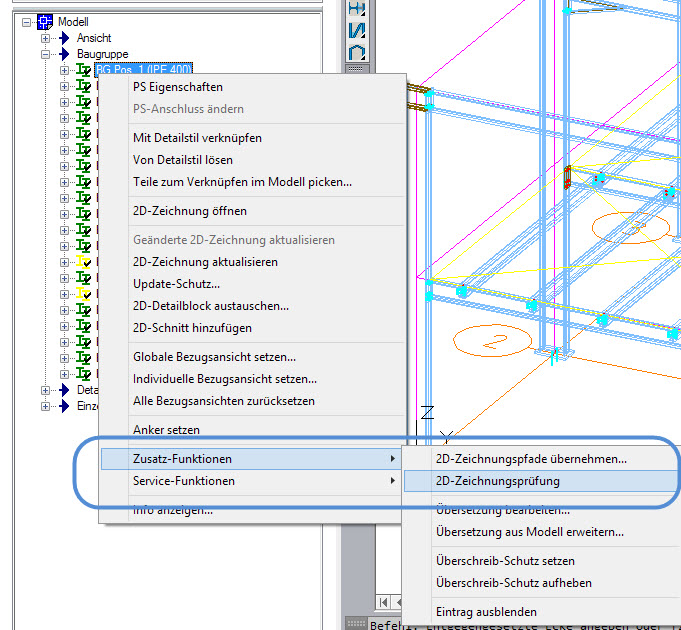Expand the Einz... tree node
Screen dimensions: 681x630
click(x=46, y=406)
